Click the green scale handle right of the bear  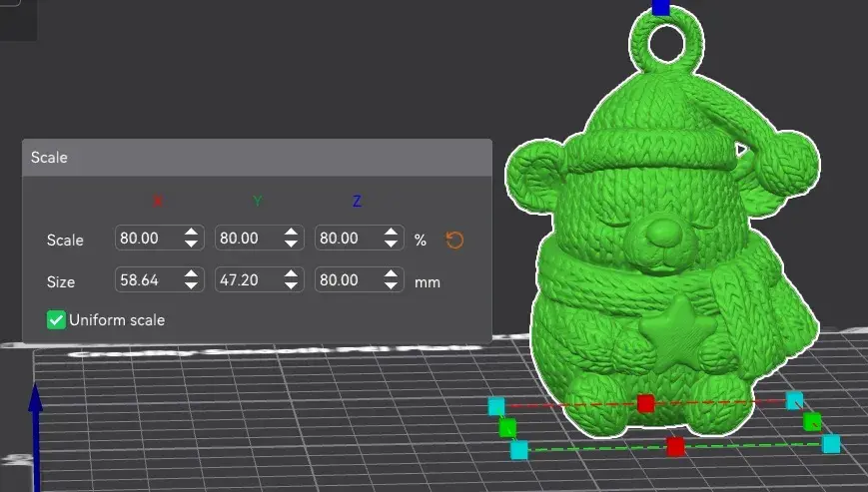(812, 421)
